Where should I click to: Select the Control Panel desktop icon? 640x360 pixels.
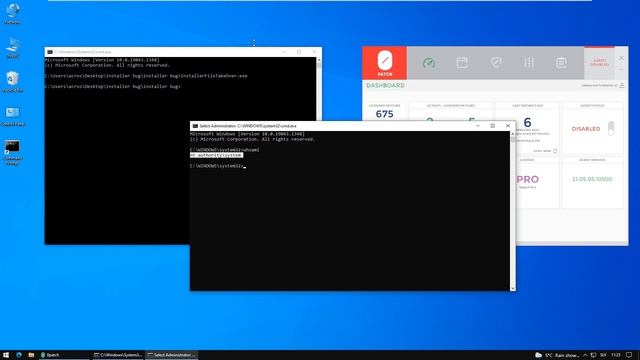pyautogui.click(x=12, y=116)
